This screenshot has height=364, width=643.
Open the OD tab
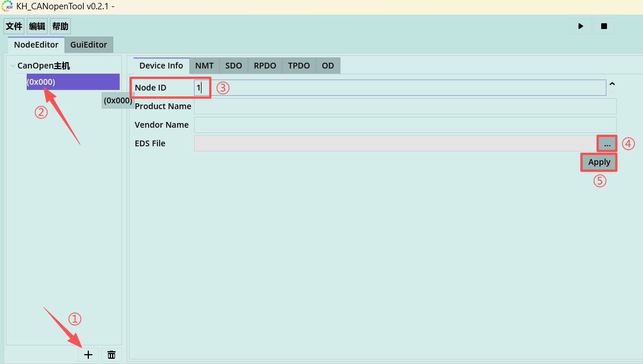328,66
